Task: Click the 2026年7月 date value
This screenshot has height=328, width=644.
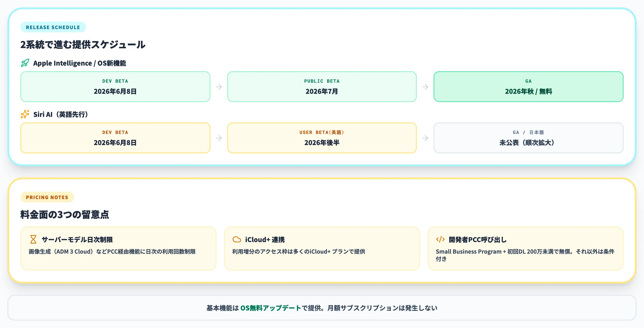Action: coord(322,91)
